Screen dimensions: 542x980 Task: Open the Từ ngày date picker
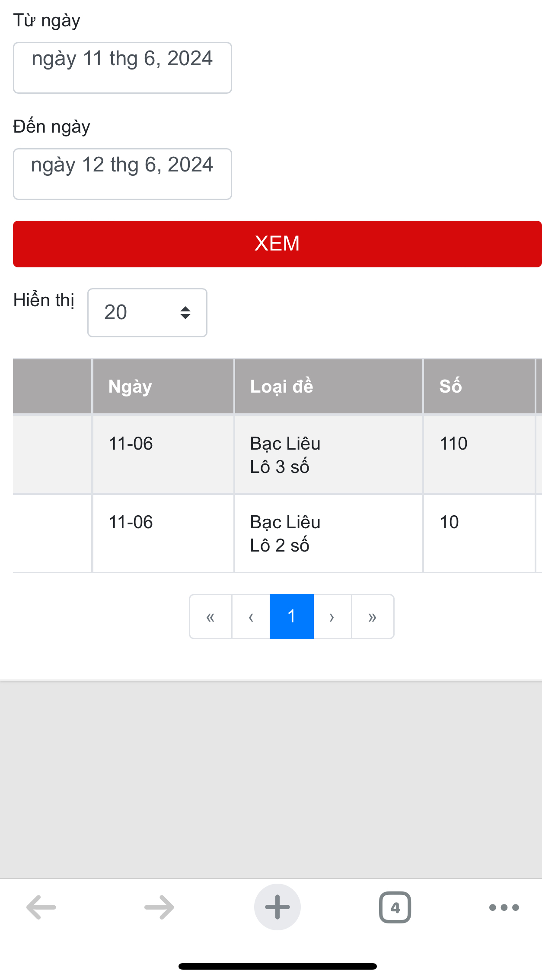[x=122, y=68]
